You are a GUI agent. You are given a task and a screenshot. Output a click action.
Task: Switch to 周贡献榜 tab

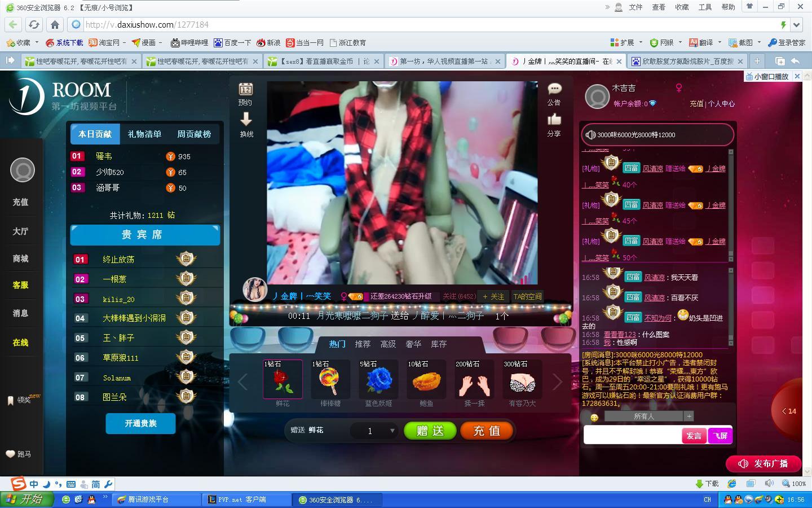[194, 134]
